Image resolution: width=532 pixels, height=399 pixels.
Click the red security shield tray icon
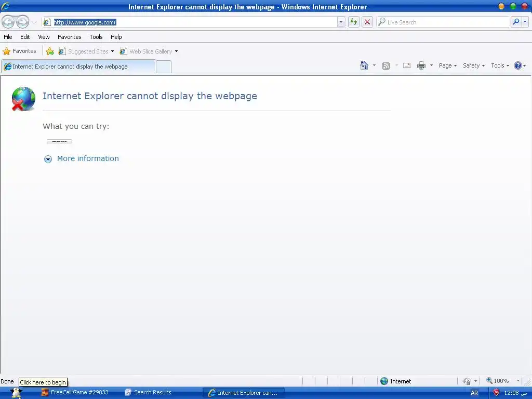[496, 393]
